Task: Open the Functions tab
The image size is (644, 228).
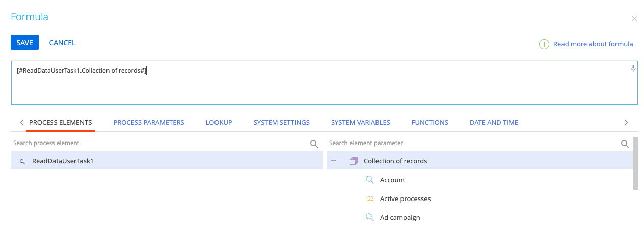Action: pyautogui.click(x=430, y=122)
